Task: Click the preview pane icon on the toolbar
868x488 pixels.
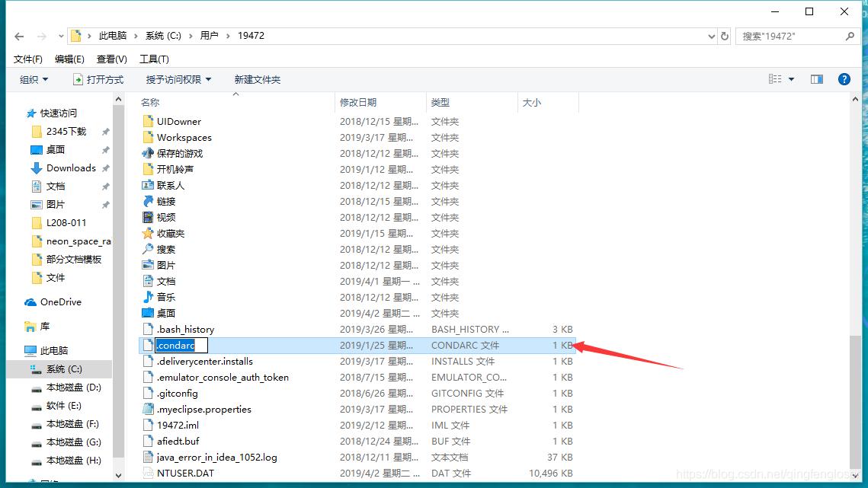Action: point(816,78)
